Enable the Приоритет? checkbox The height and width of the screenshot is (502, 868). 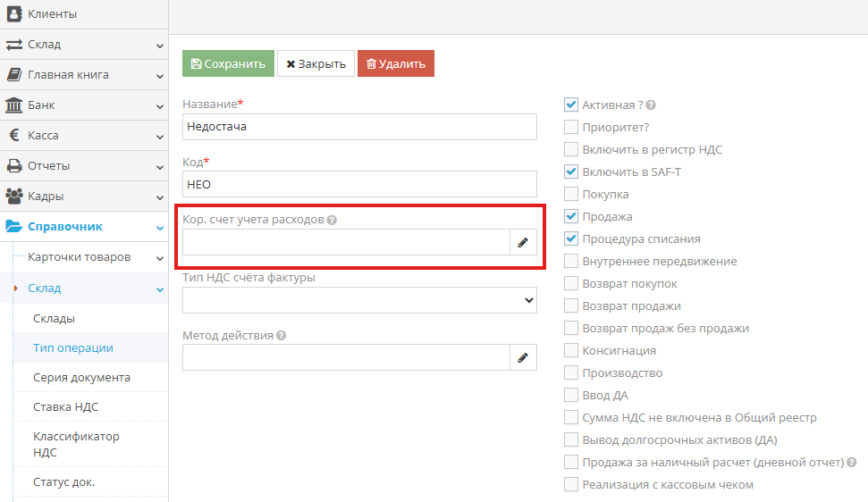tap(571, 128)
